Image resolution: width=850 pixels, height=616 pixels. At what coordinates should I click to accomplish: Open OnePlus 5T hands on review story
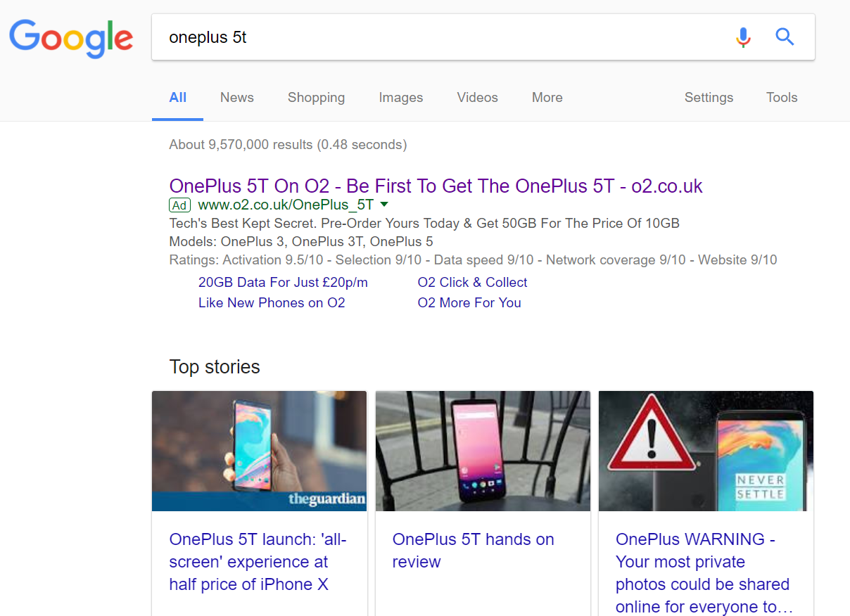474,551
